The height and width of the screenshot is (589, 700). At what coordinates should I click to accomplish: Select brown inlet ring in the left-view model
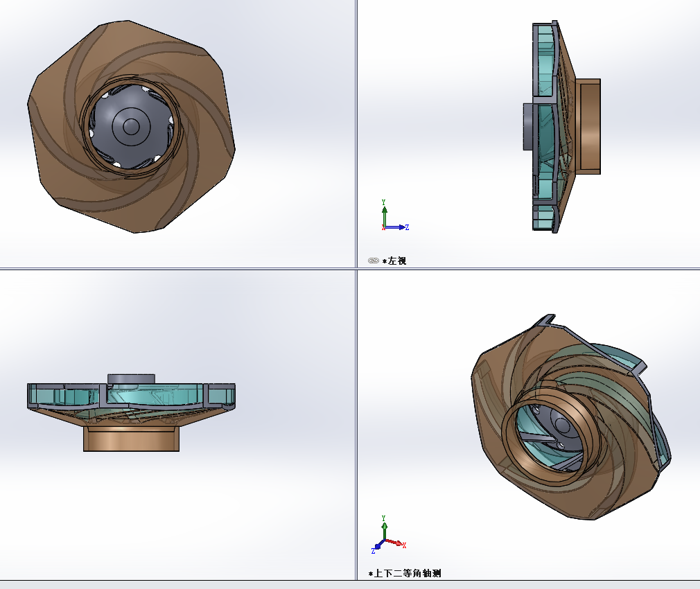tap(588, 126)
